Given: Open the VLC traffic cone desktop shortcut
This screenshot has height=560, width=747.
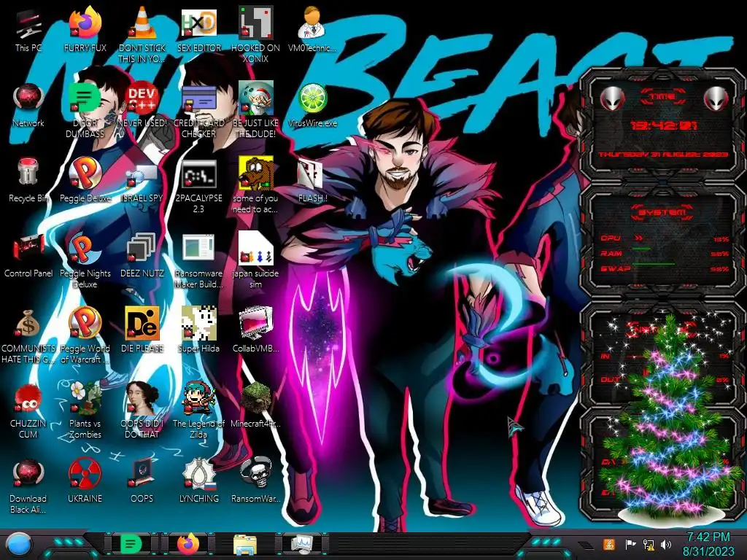Looking at the screenshot, I should [142, 34].
